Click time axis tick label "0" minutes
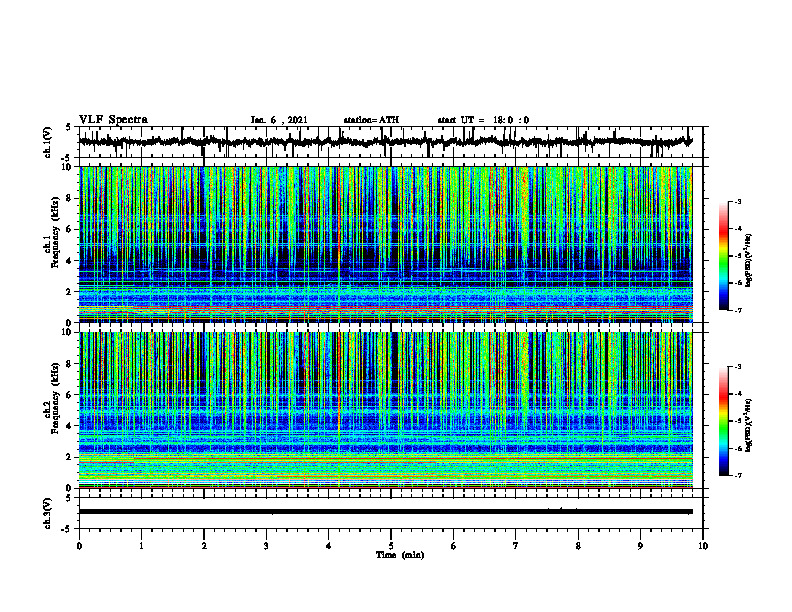792x612 pixels. point(79,546)
